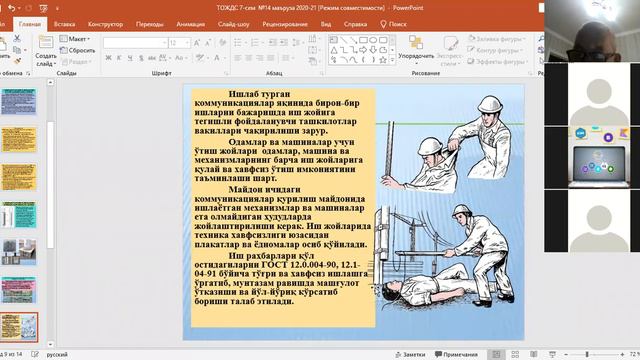The image size is (640, 360).
Task: Toggle italic with the К button
Action: point(119,58)
